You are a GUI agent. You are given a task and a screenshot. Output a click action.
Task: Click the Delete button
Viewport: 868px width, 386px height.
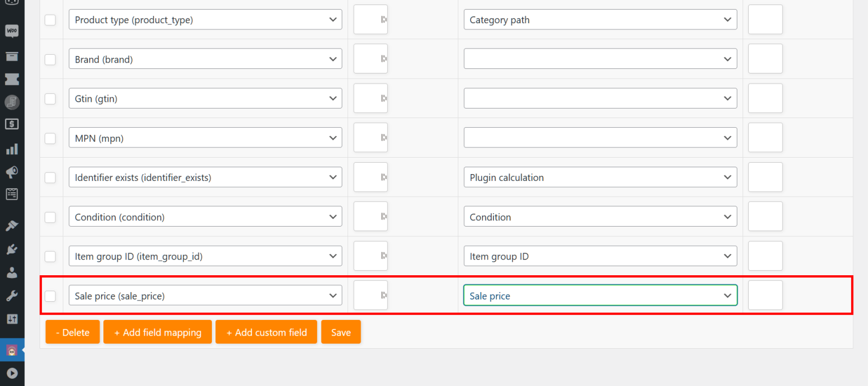pos(72,332)
